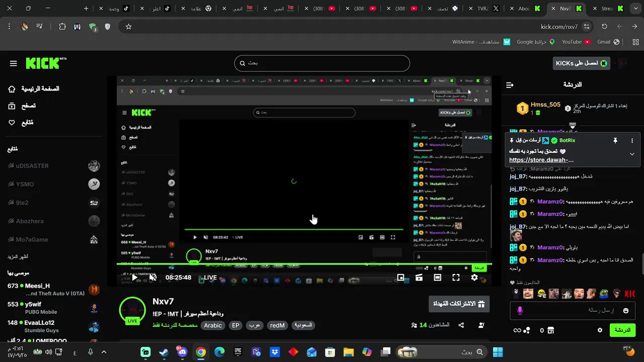Open followed channel Mo7aGame

[53, 240]
